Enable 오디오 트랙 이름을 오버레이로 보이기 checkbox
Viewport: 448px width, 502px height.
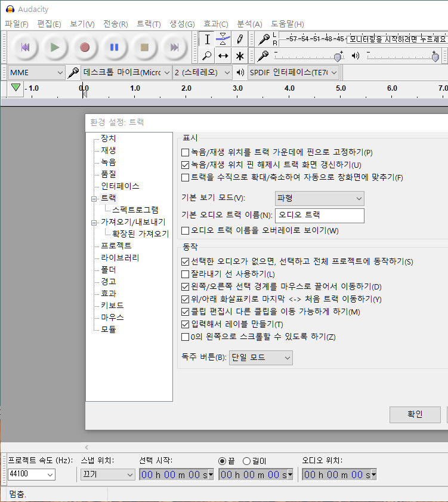click(185, 230)
